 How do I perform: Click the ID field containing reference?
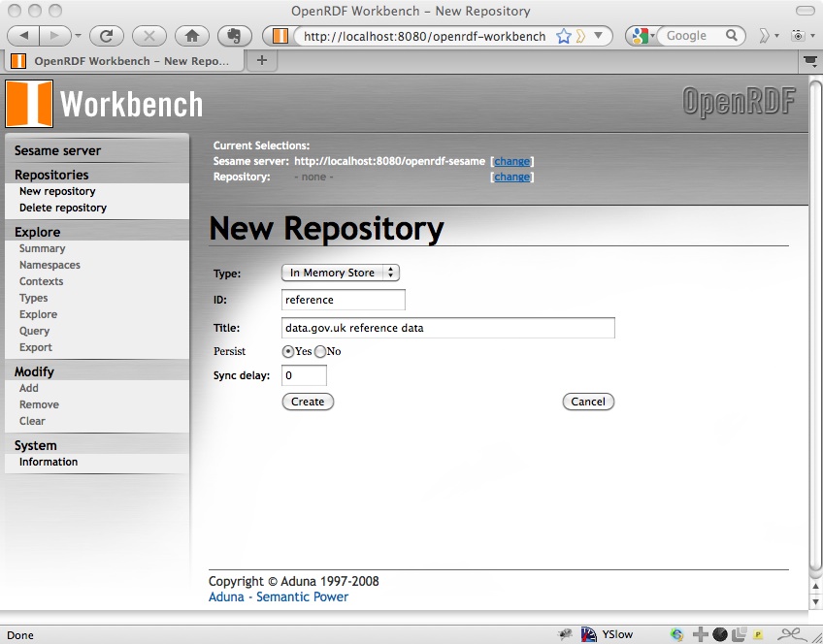(344, 300)
